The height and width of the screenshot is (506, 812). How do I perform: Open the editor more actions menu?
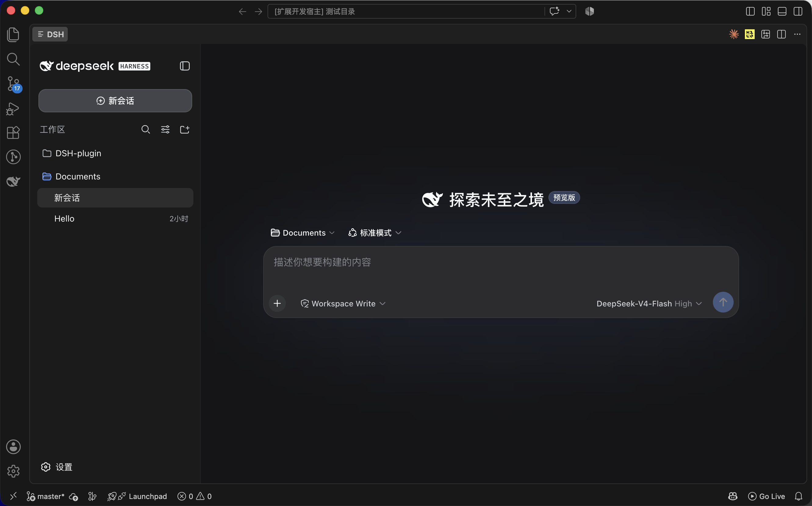point(797,34)
